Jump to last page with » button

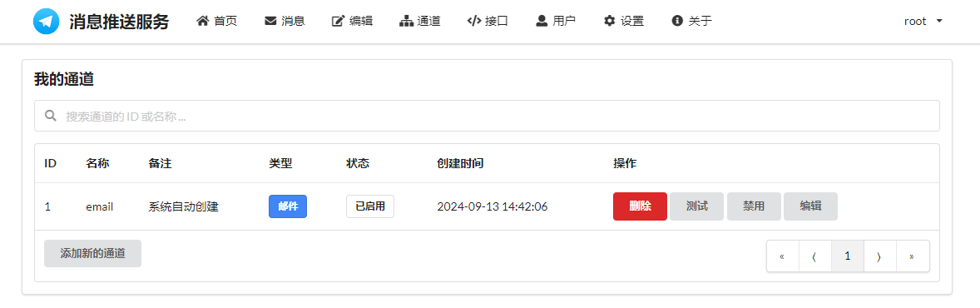913,256
